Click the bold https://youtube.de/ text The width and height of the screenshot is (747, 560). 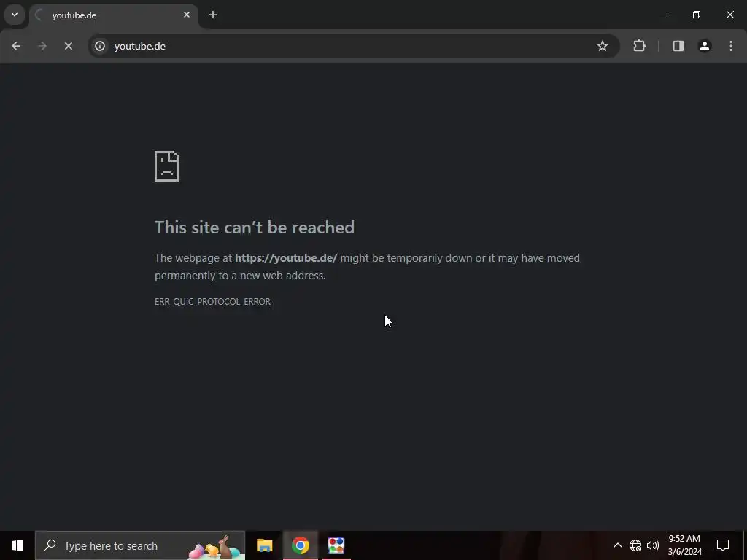pos(286,258)
